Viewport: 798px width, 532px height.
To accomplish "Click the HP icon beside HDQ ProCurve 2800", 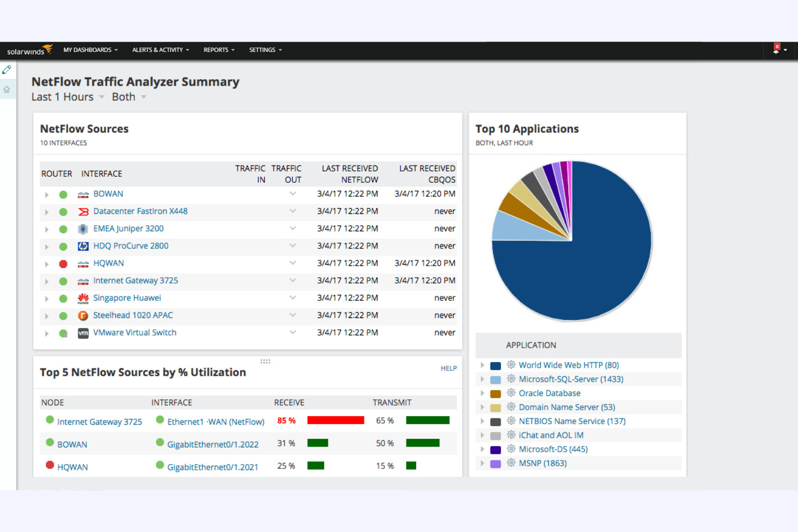I will pyautogui.click(x=83, y=246).
